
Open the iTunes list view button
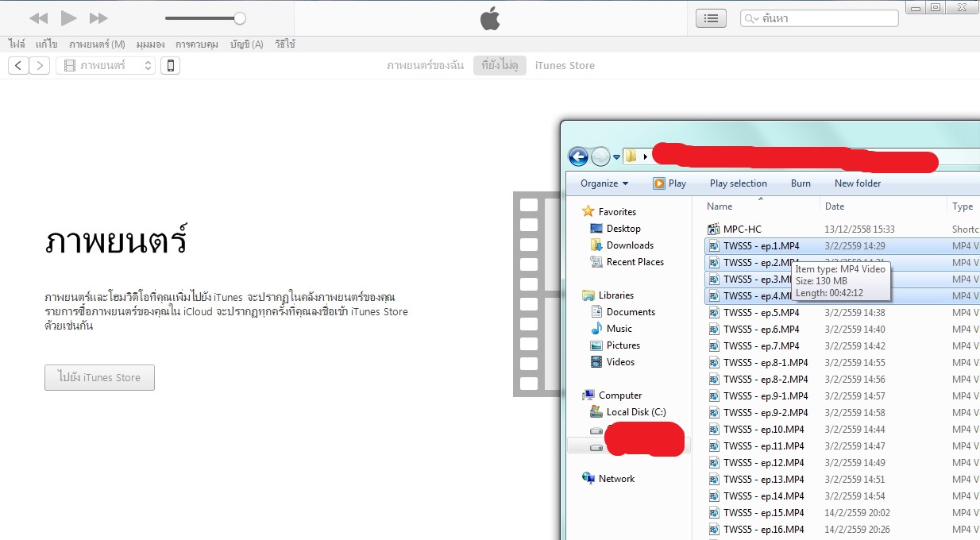(x=711, y=18)
